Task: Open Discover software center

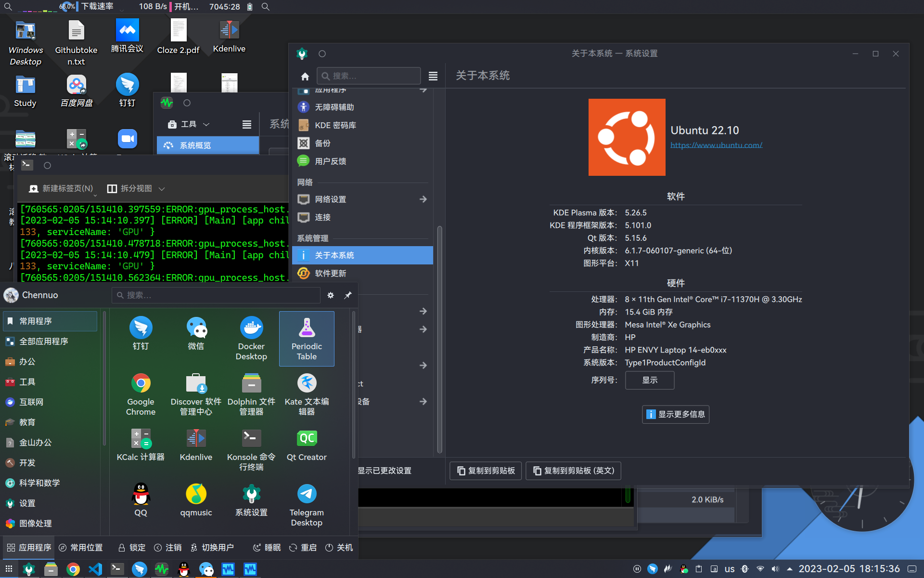Action: pyautogui.click(x=196, y=394)
